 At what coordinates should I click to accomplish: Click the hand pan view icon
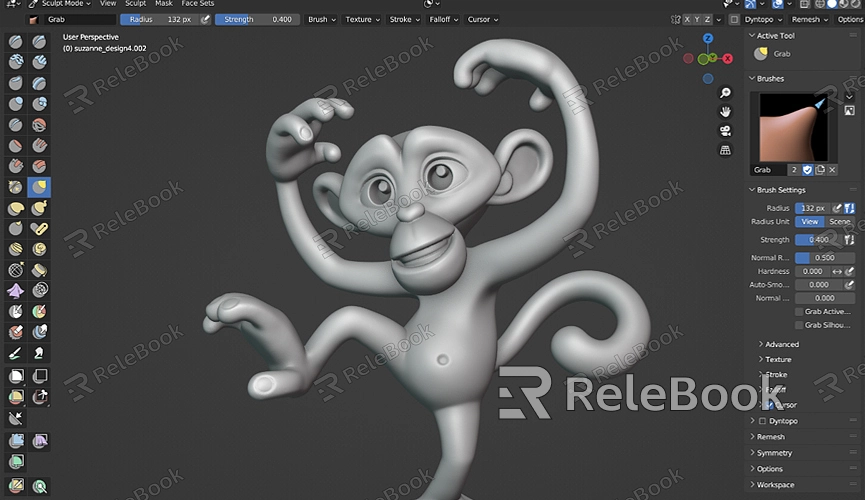[725, 111]
